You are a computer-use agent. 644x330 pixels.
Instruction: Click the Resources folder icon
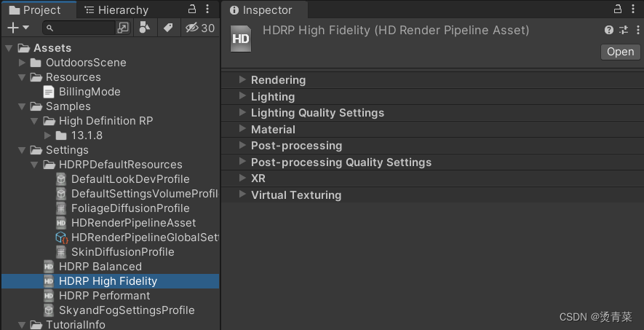point(36,77)
